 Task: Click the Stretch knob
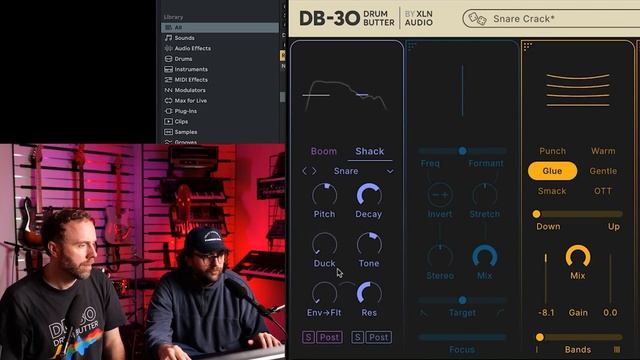click(485, 196)
